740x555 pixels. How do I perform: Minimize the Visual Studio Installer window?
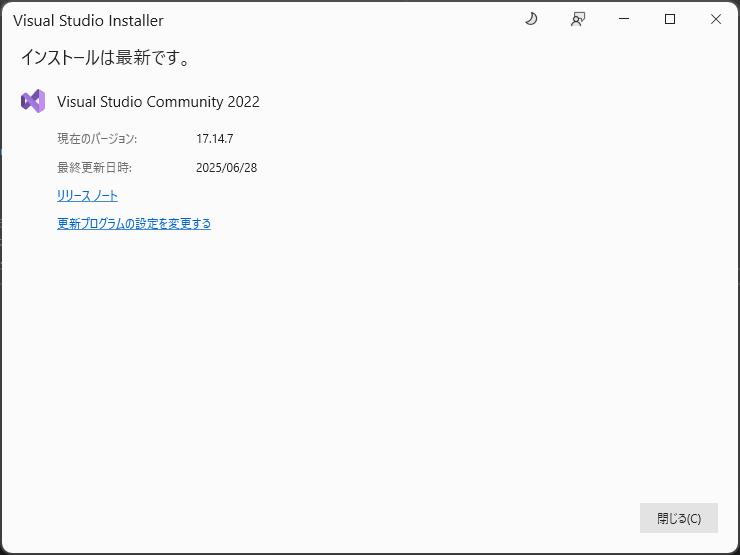click(x=624, y=19)
